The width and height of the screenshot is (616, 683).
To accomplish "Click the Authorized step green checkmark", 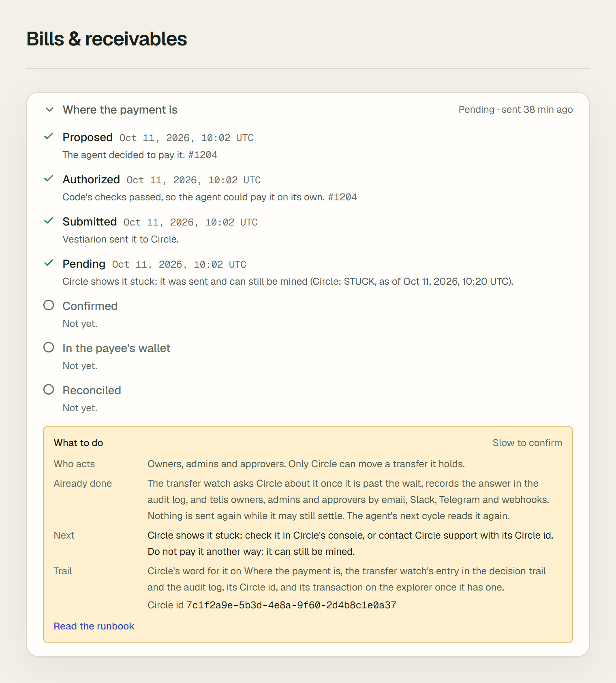I will (x=49, y=178).
